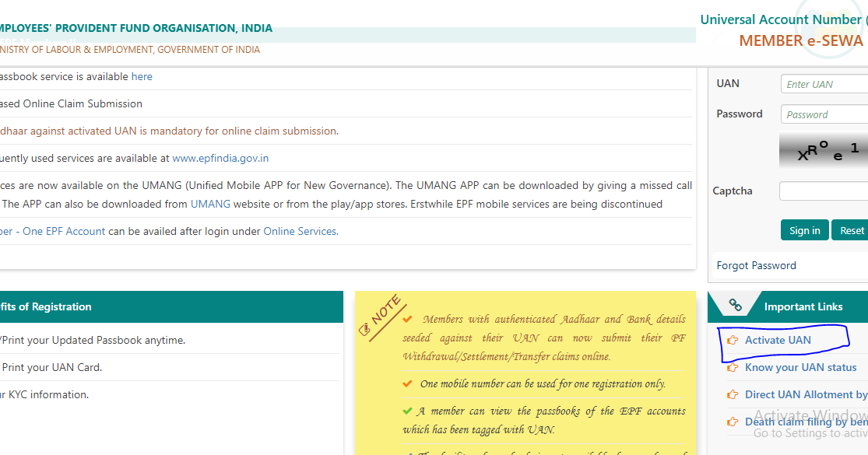Open the UMANG website link
The width and height of the screenshot is (868, 455).
coord(210,204)
